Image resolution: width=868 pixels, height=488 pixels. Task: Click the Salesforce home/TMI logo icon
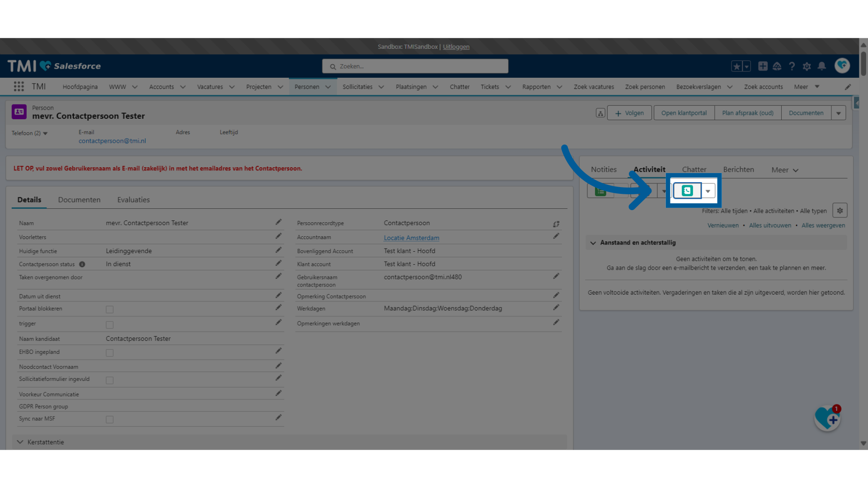click(54, 66)
